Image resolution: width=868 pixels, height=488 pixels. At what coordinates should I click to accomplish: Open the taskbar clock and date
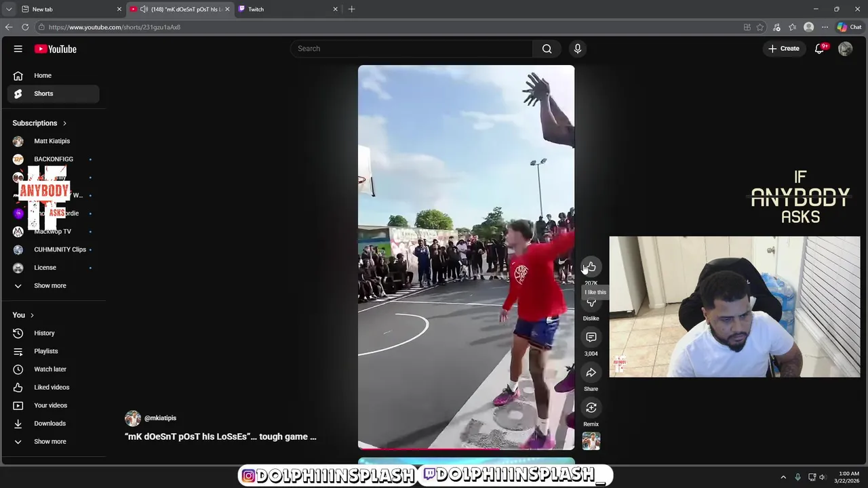click(x=848, y=477)
